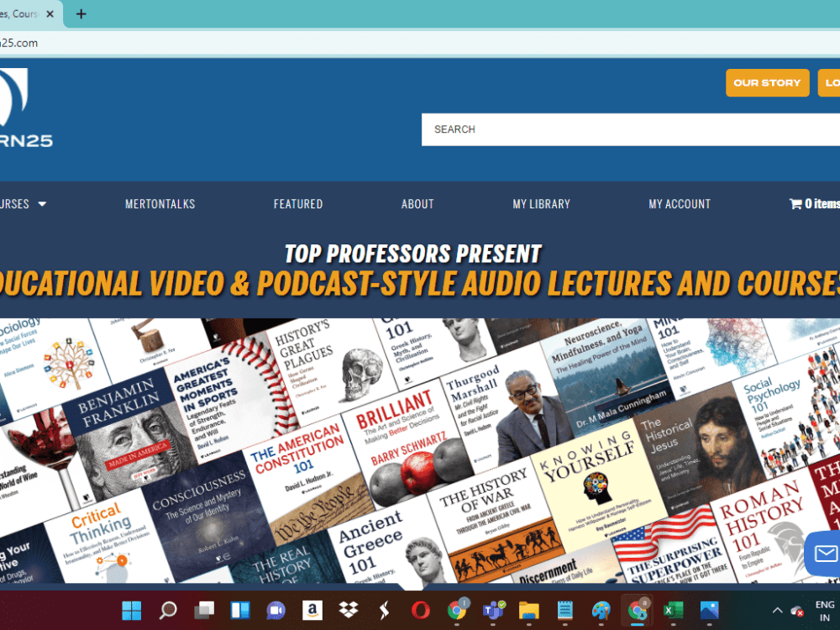Viewport: 840px width, 630px height.
Task: Open Brilliant by Barry Schwartz cover
Action: (408, 444)
